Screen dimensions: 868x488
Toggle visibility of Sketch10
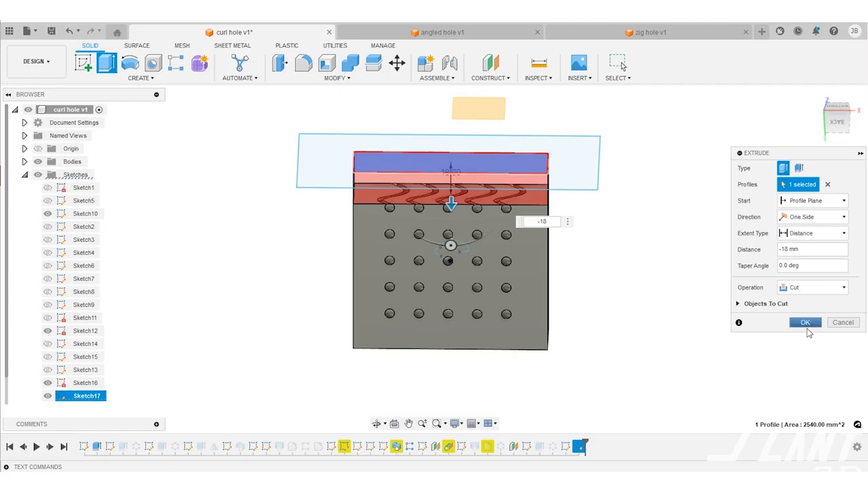[47, 213]
